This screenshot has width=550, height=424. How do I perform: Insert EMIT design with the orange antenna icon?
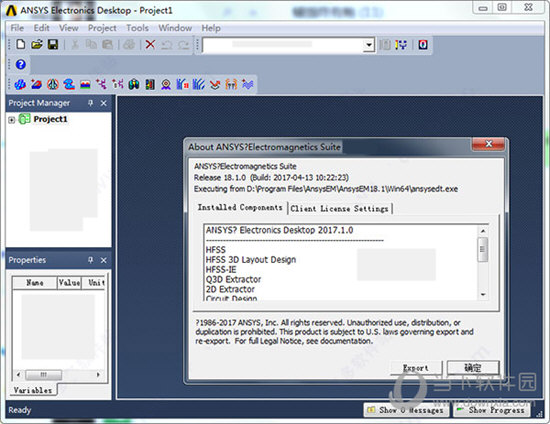pos(231,85)
